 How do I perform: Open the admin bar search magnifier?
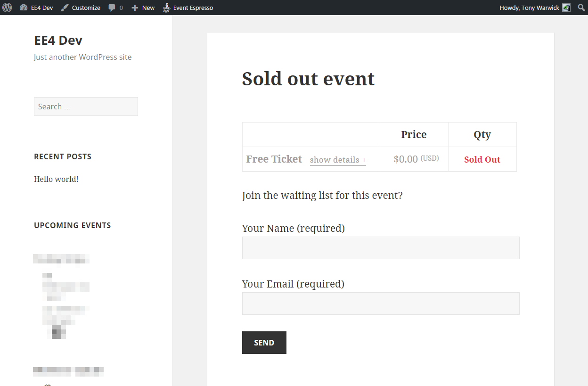click(x=581, y=8)
